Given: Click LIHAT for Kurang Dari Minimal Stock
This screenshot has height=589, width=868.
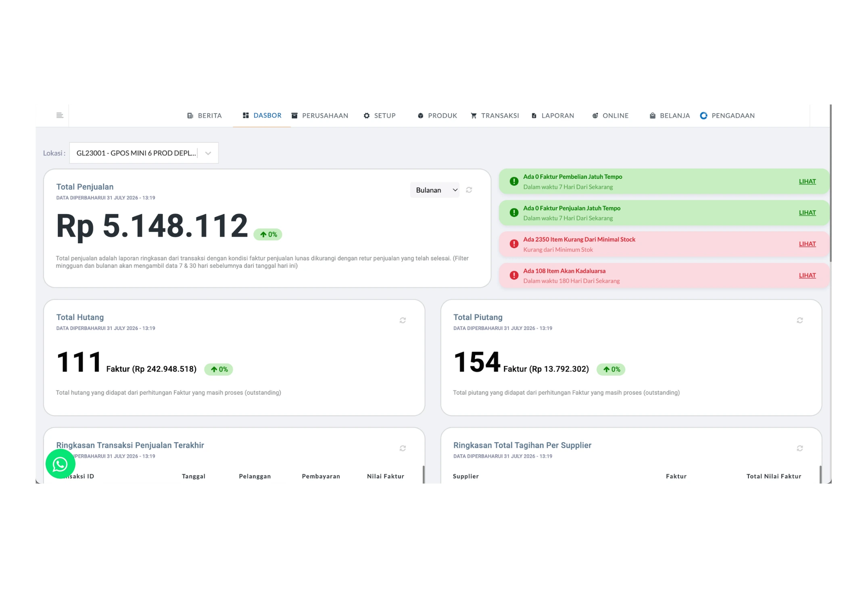Looking at the screenshot, I should coord(807,244).
